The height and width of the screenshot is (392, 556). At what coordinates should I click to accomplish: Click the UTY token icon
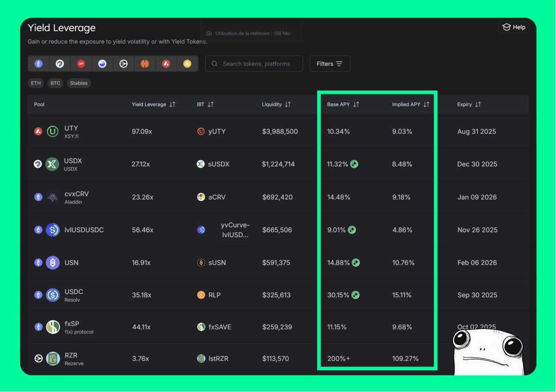pos(52,132)
